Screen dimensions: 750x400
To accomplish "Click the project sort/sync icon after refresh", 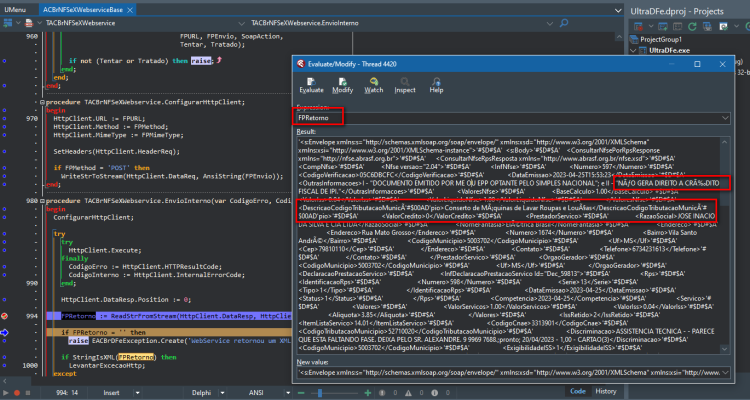I will tap(707, 26).
